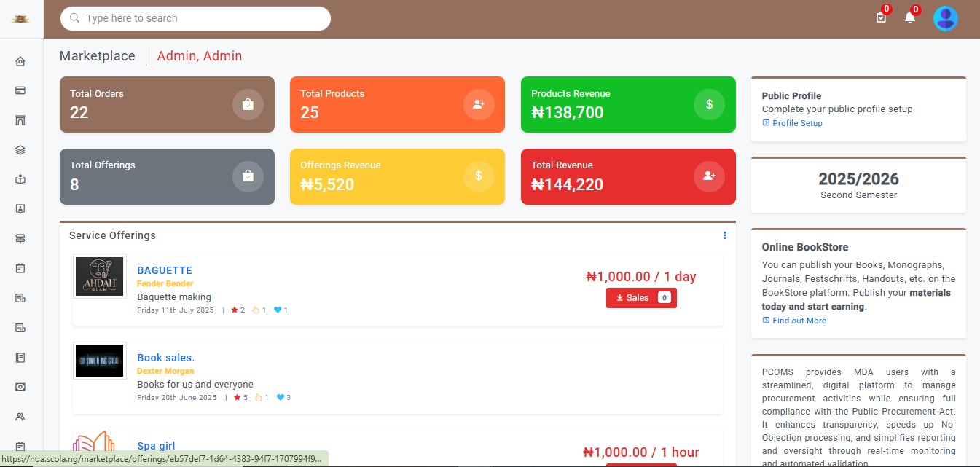The width and height of the screenshot is (980, 467).
Task: Open the home icon in the sidebar
Action: [x=20, y=61]
